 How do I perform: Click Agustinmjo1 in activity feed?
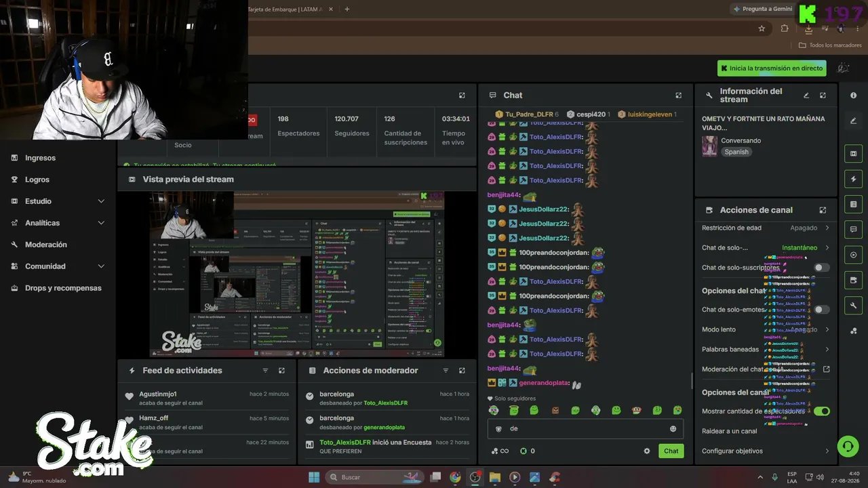tap(158, 394)
